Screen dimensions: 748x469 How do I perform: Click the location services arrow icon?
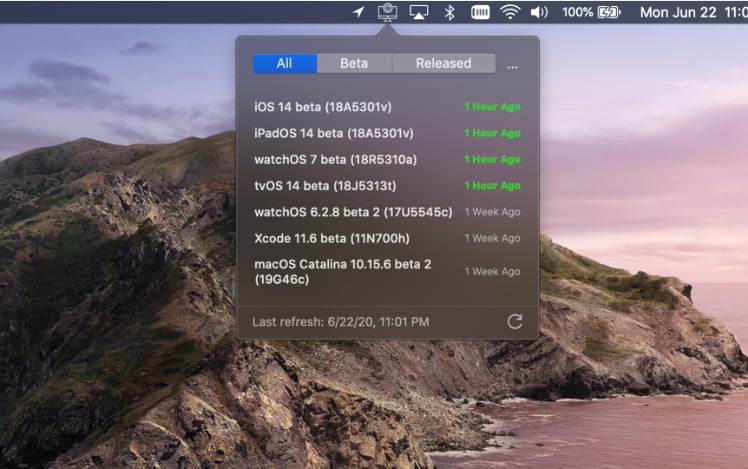coord(359,12)
